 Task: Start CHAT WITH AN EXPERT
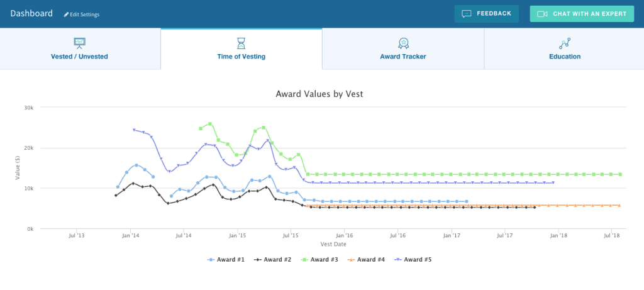tap(582, 14)
